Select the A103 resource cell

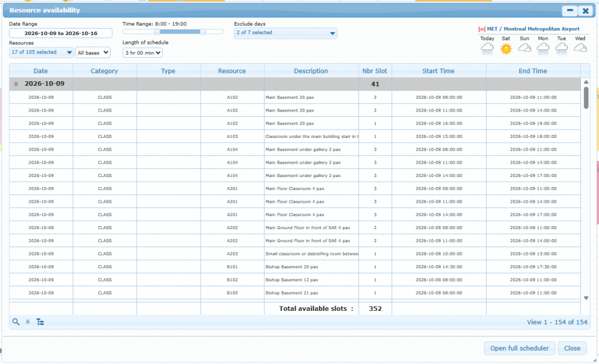coord(232,136)
